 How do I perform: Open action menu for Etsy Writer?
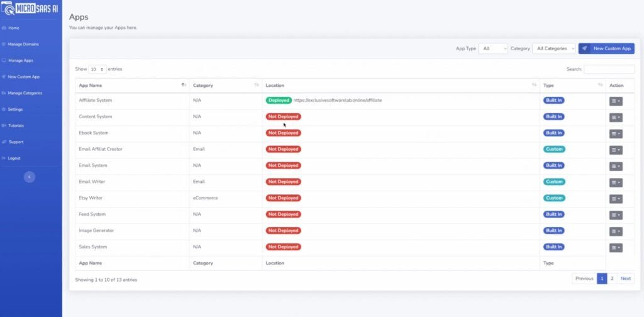[x=616, y=199]
